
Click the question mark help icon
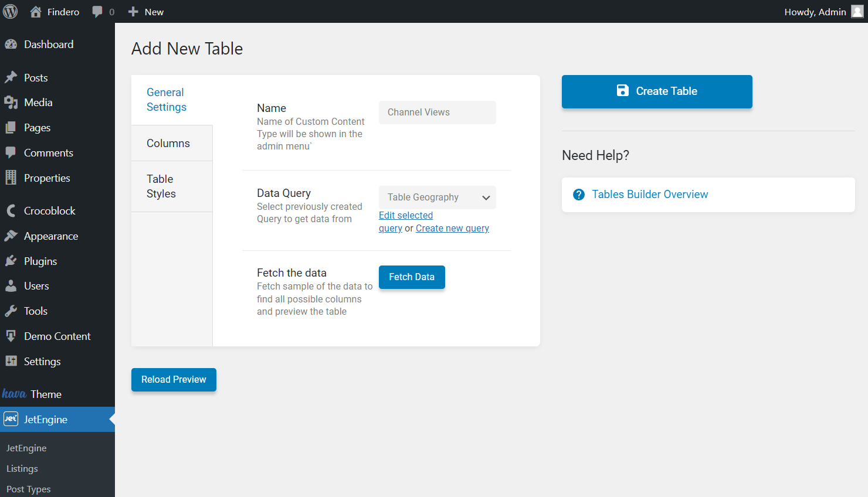579,195
